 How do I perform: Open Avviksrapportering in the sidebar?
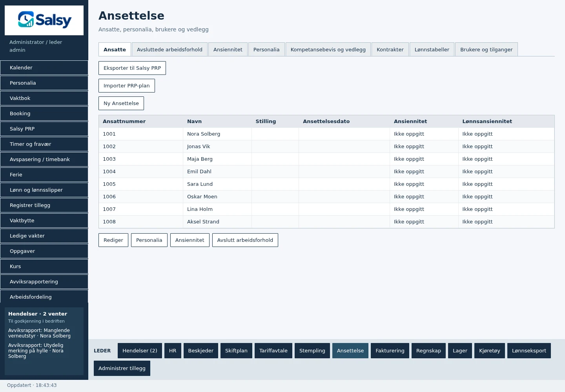pos(44,281)
